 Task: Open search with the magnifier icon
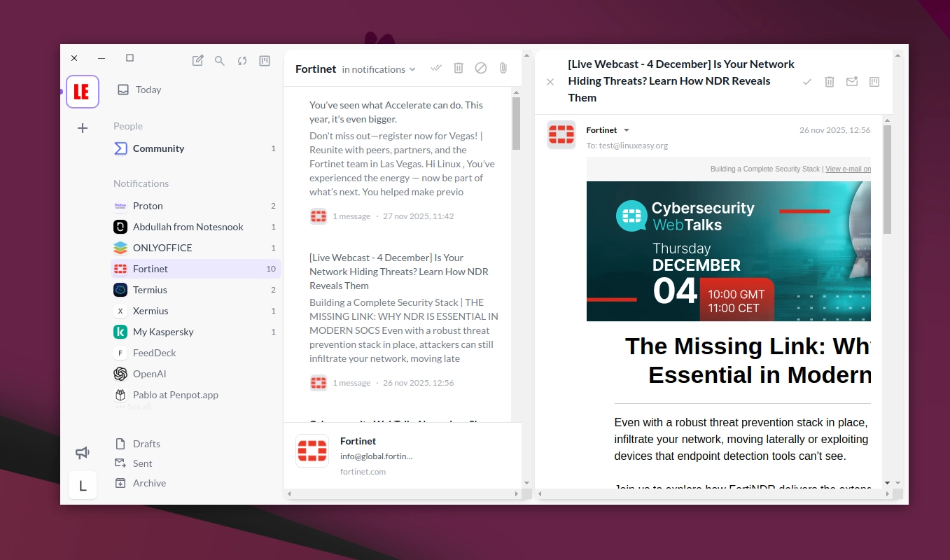[220, 61]
